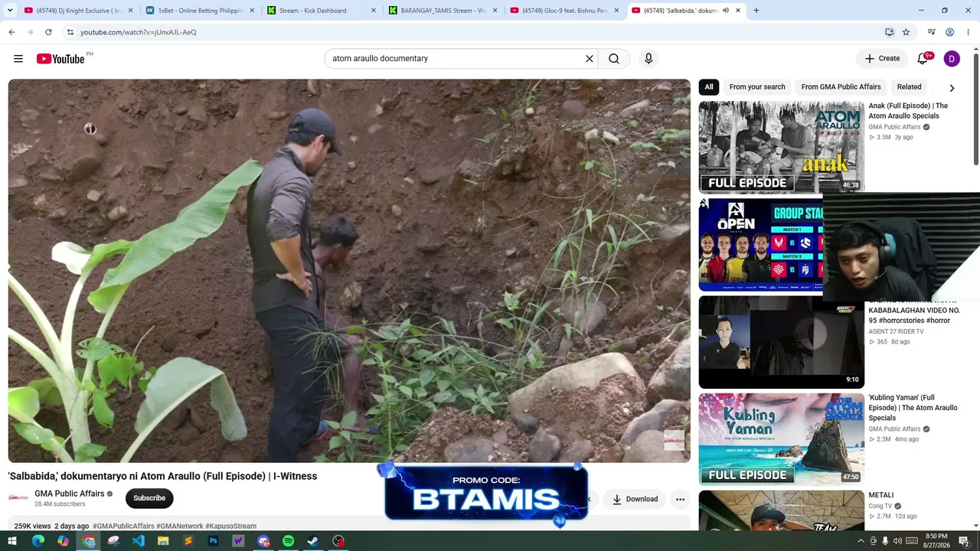Image resolution: width=980 pixels, height=551 pixels.
Task: Go back in browser history
Action: tap(11, 32)
